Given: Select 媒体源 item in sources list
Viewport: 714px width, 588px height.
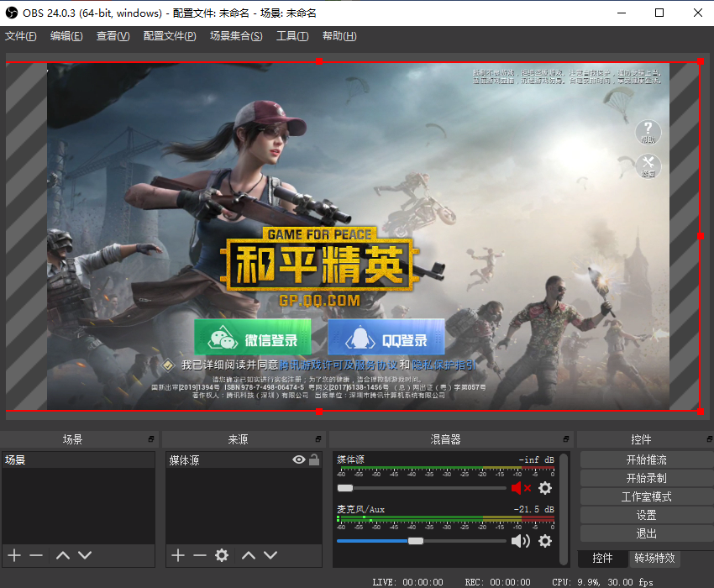Looking at the screenshot, I should pyautogui.click(x=244, y=460).
